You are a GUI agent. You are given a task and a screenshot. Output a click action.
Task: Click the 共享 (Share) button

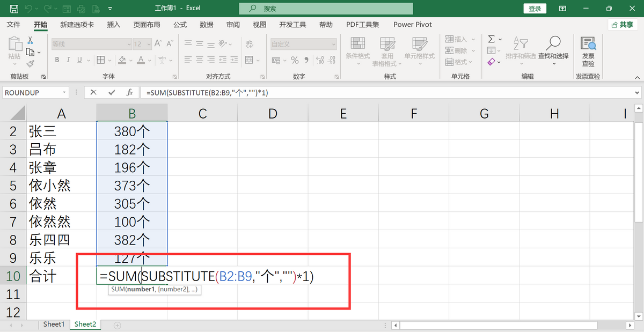(623, 25)
